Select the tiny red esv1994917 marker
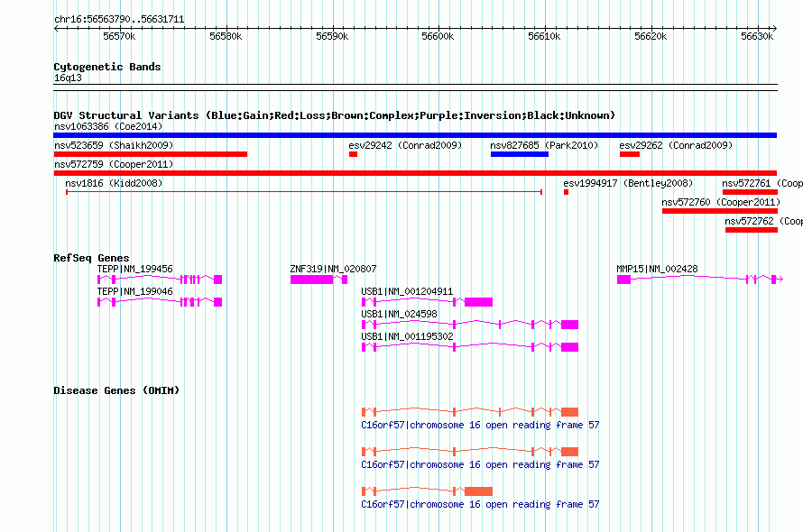 click(566, 192)
